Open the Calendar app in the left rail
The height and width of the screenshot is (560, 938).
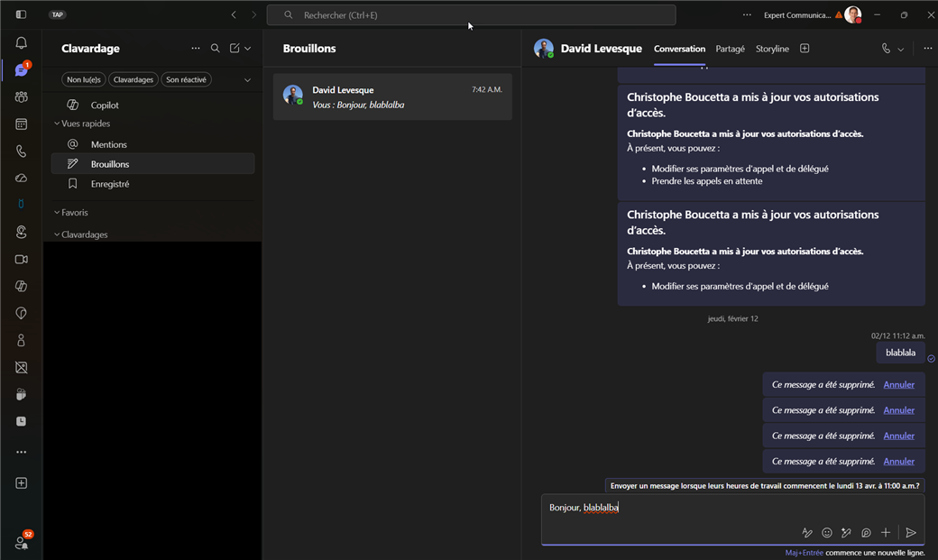coord(21,124)
